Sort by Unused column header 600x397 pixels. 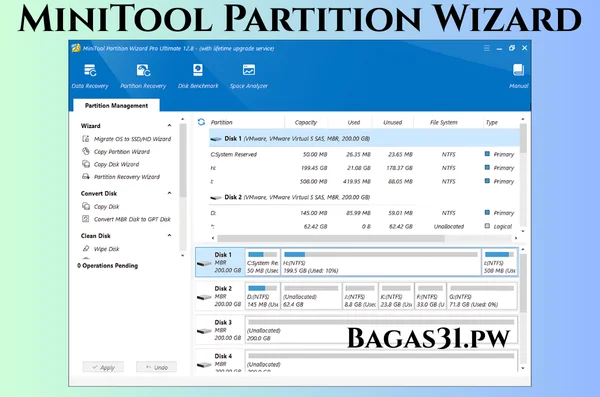(x=393, y=123)
